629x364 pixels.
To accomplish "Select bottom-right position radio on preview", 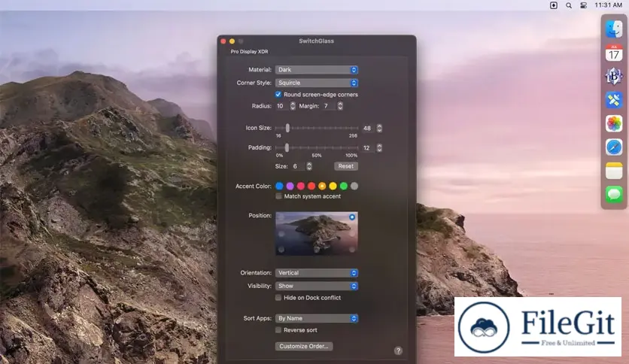I will click(352, 250).
